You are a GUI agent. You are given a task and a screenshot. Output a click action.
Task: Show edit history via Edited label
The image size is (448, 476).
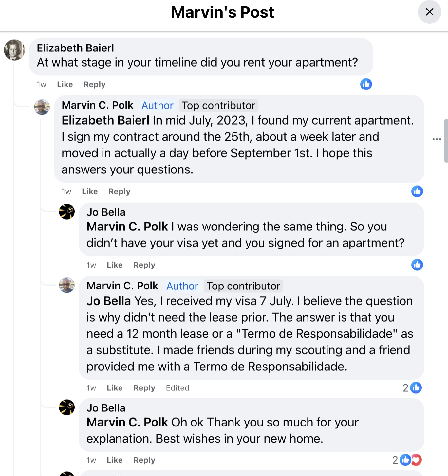coord(177,388)
